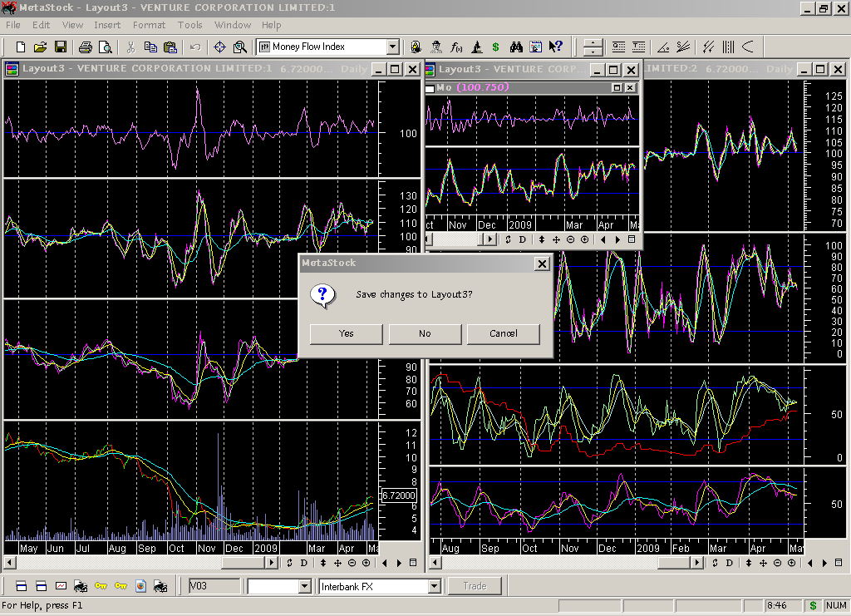851x616 pixels.
Task: Click the T lines toolbar icon
Action: pos(639,47)
